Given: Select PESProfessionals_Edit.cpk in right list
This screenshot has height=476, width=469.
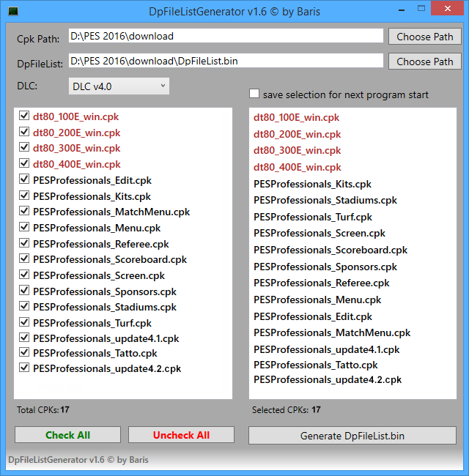Looking at the screenshot, I should 313,316.
